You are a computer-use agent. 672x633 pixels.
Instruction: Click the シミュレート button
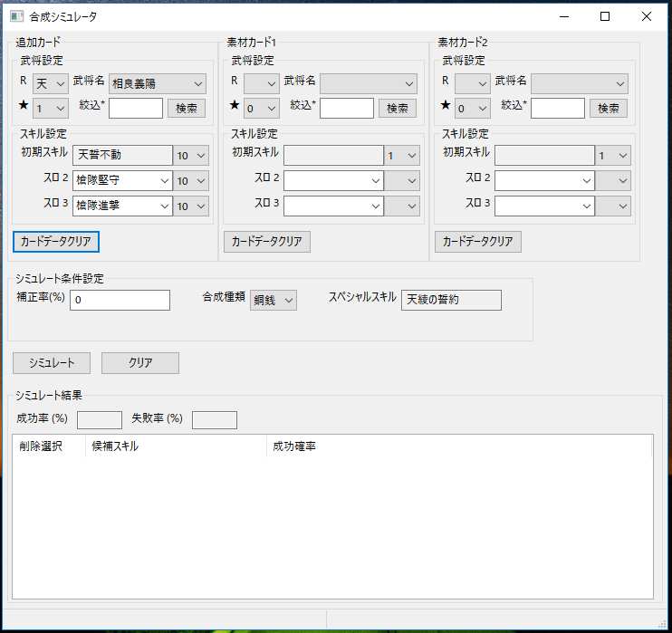tap(52, 363)
